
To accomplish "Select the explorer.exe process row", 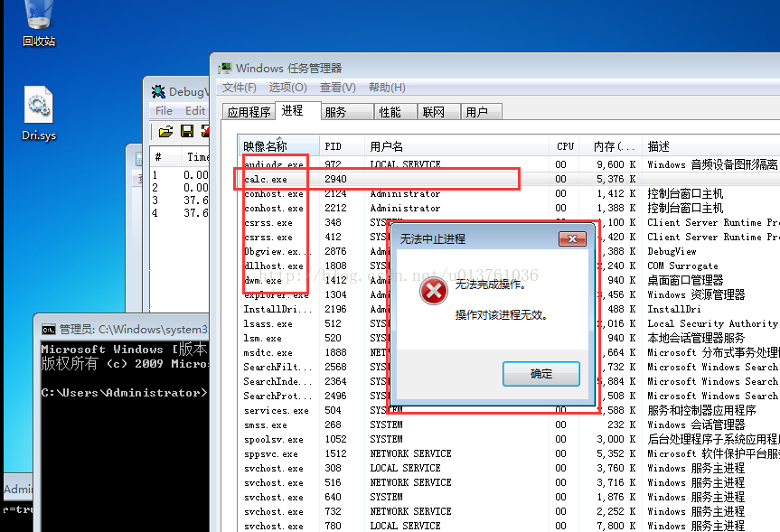I will [x=508, y=294].
